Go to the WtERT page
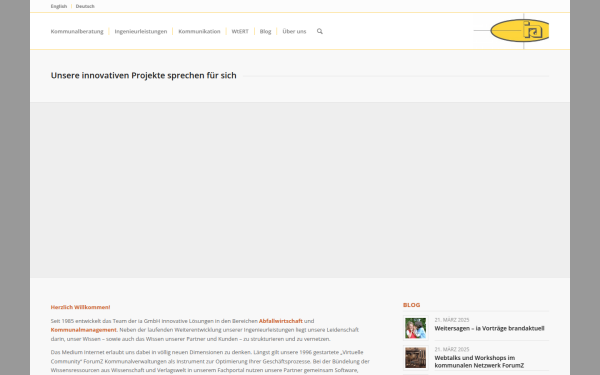Image resolution: width=600 pixels, height=375 pixels. [240, 31]
